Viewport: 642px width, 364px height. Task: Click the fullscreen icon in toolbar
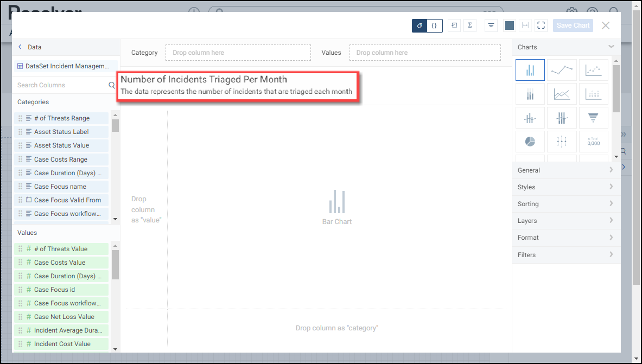(541, 25)
